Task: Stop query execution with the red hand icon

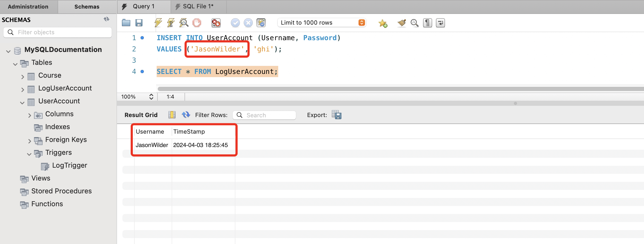Action: click(197, 23)
